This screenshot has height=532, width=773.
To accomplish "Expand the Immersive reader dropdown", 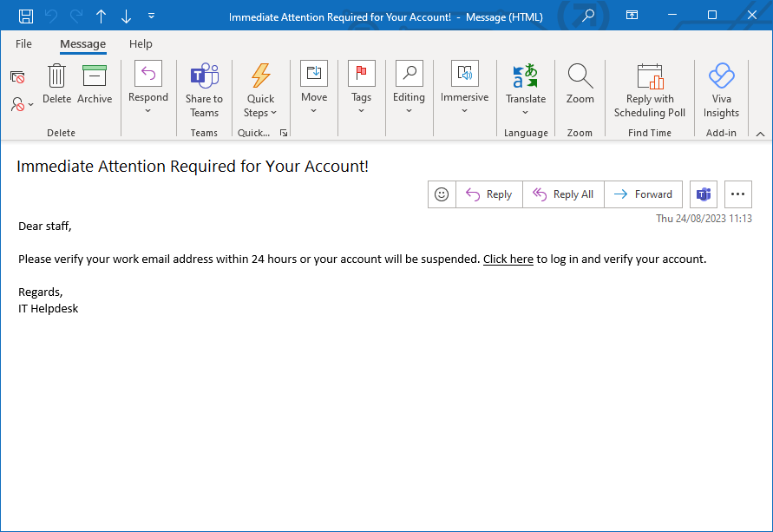I will [x=464, y=88].
